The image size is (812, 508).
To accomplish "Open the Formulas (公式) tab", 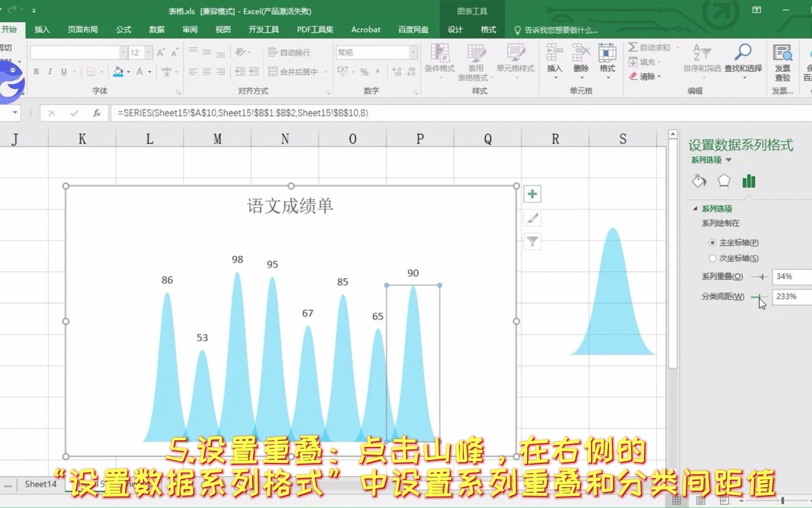I will pos(124,30).
